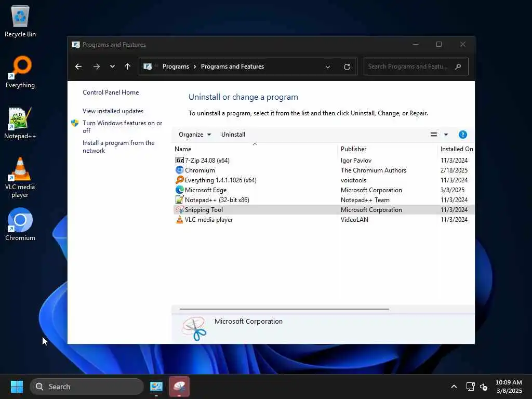Click the horizontal scrollbar of program list
532x399 pixels.
tap(284, 309)
